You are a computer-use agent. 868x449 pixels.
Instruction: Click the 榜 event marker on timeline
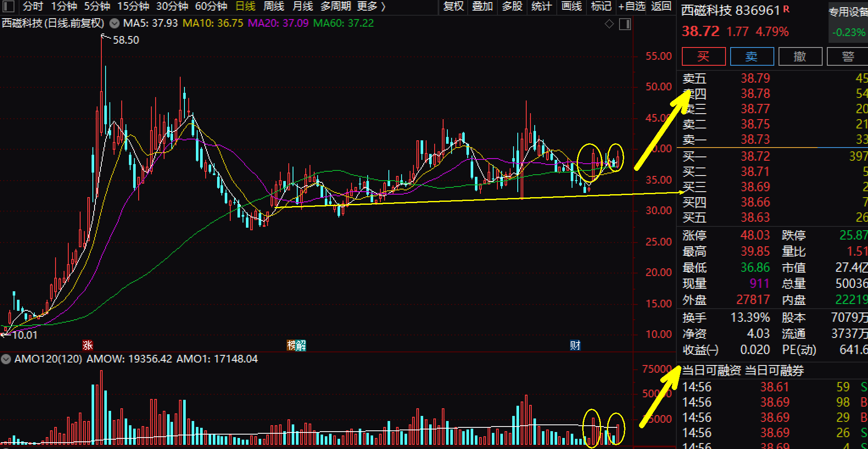[291, 346]
